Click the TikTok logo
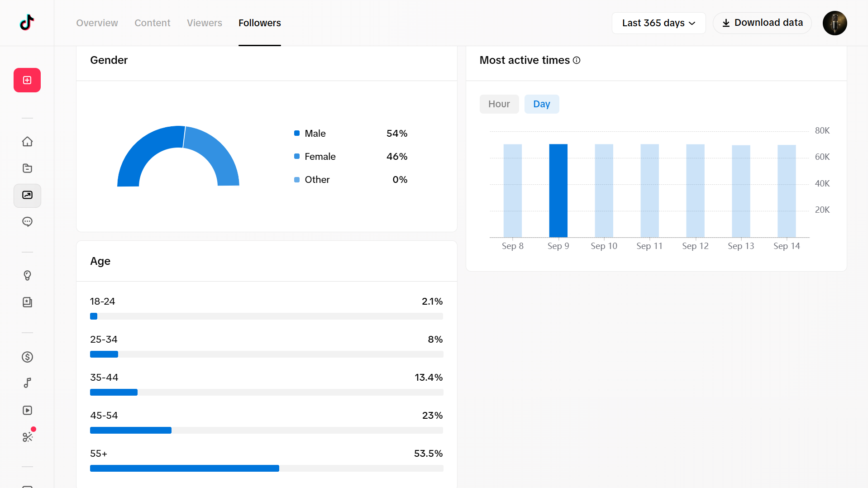 [27, 23]
